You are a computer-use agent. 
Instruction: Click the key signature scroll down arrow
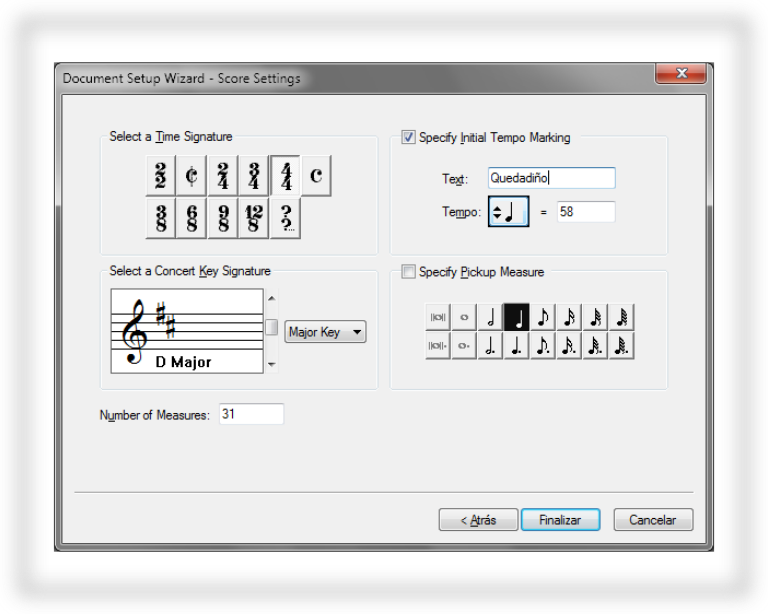271,365
